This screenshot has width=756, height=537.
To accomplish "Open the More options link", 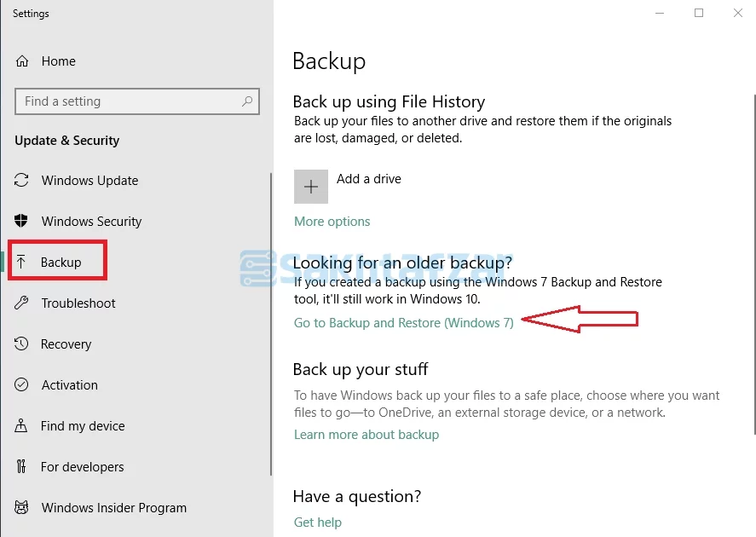I will [x=332, y=222].
